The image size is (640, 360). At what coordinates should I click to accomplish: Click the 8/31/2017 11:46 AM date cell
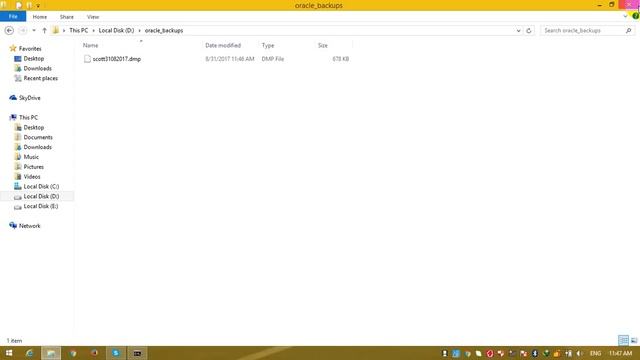click(x=230, y=59)
